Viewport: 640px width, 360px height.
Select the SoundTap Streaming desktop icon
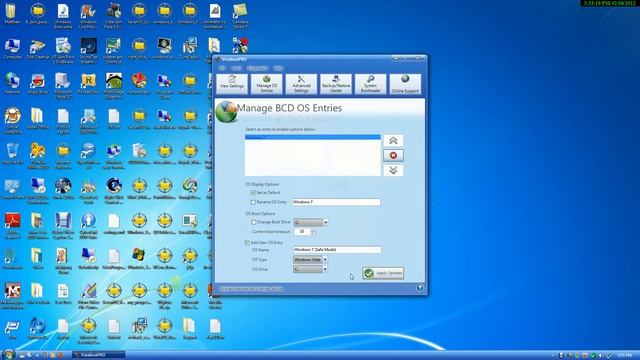(x=88, y=51)
